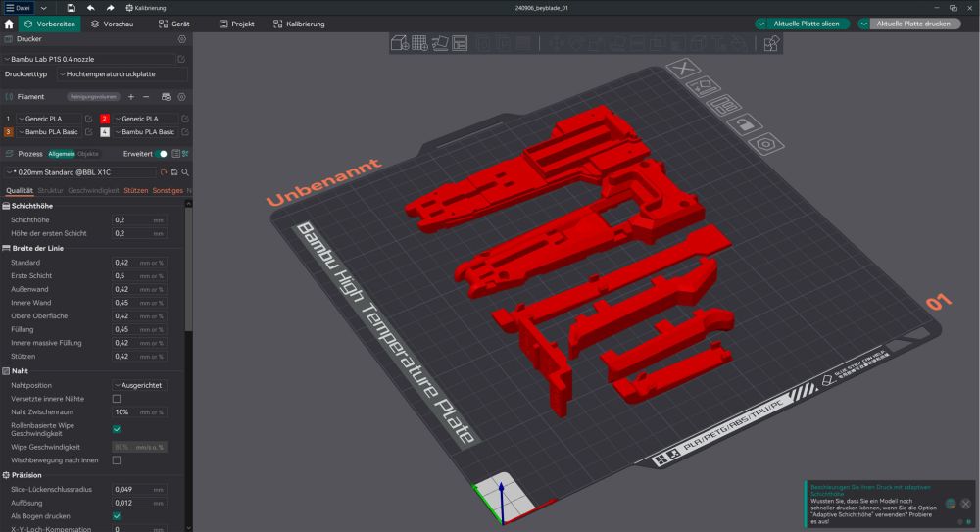Open printer settings gear icon

click(x=182, y=39)
